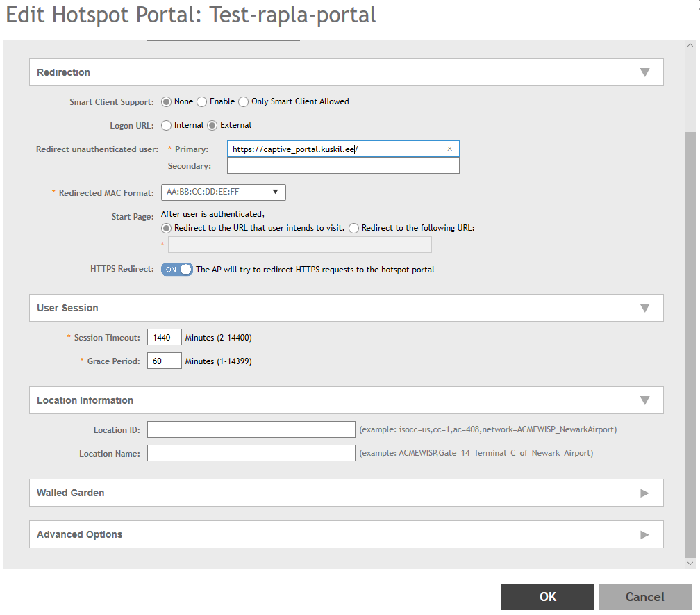Expand the Advanced Options section
700x615 pixels.
pos(644,534)
